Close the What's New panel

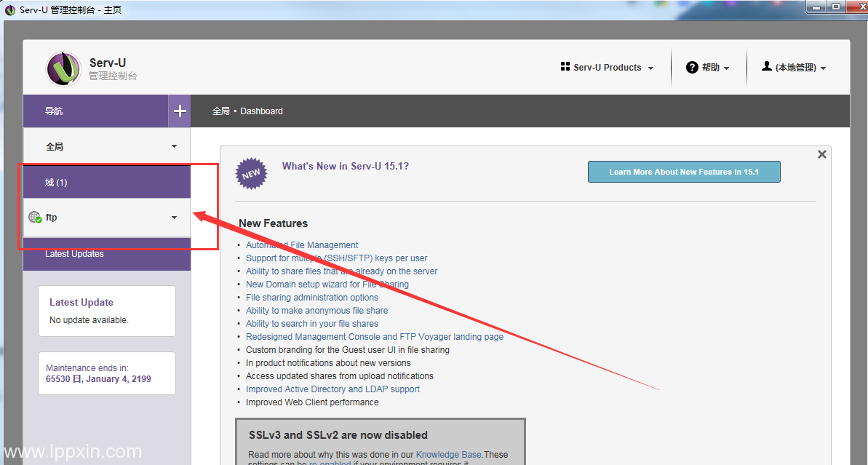tap(821, 154)
